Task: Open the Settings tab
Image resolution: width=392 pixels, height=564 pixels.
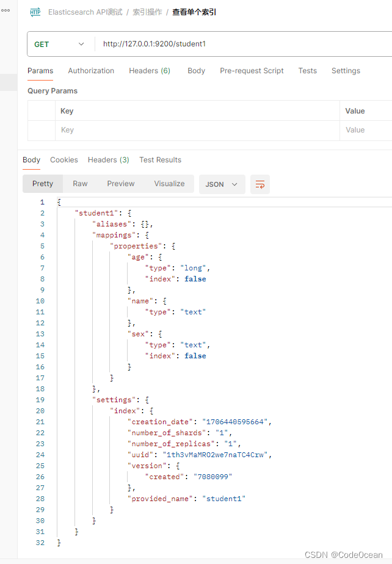Action: pos(346,71)
